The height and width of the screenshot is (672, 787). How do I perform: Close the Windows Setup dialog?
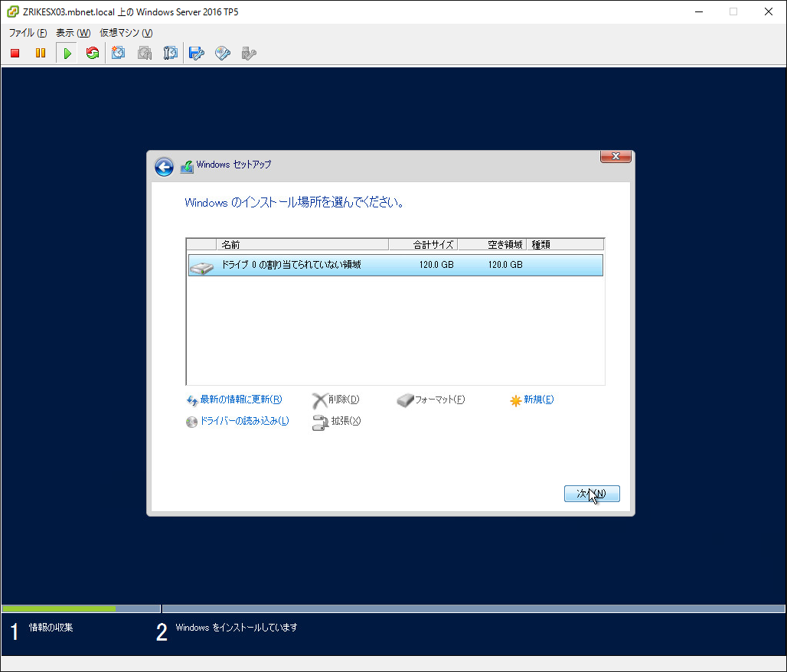[616, 157]
